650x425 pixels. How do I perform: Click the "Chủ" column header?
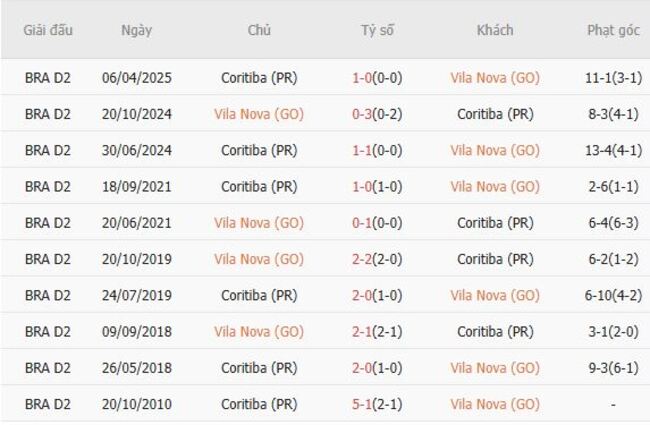(x=259, y=30)
